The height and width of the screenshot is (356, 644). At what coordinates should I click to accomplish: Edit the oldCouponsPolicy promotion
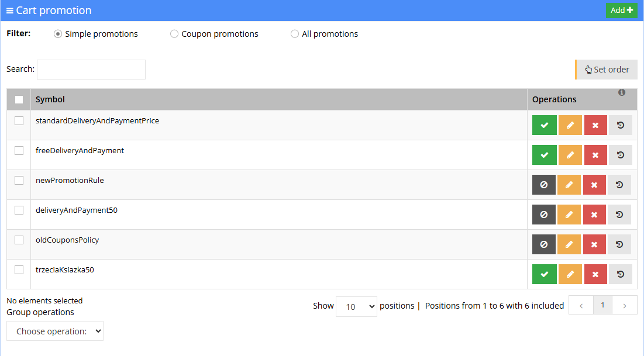[569, 244]
